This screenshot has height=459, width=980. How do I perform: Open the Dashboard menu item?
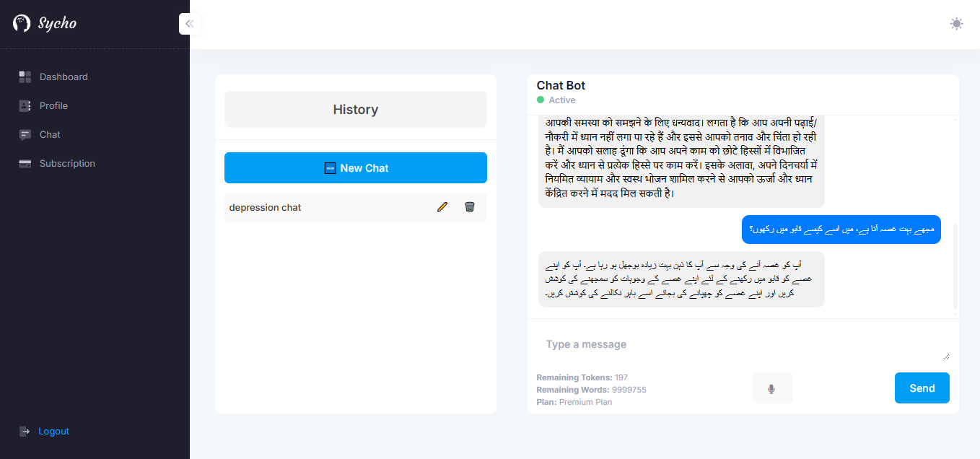coord(64,77)
